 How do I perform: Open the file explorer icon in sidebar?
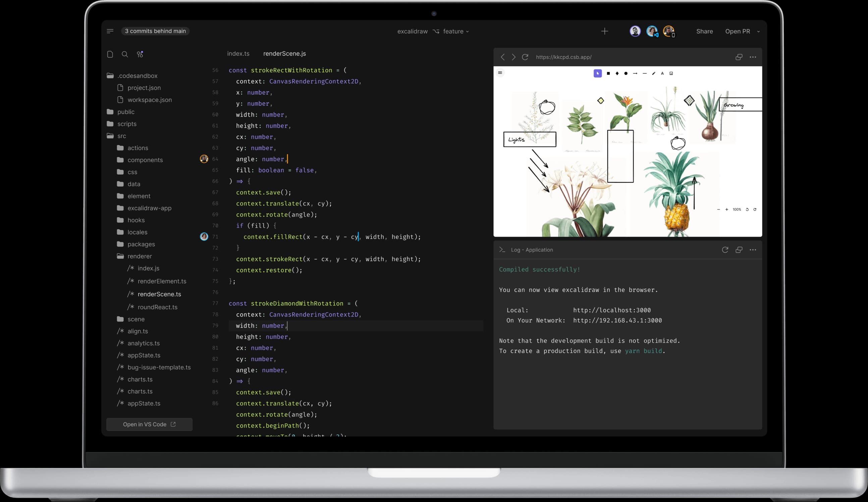point(110,54)
